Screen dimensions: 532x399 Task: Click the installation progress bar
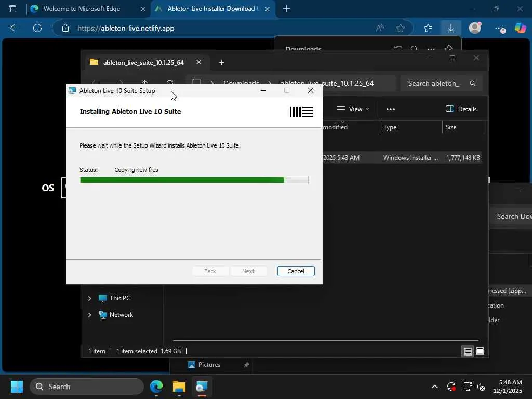194,180
